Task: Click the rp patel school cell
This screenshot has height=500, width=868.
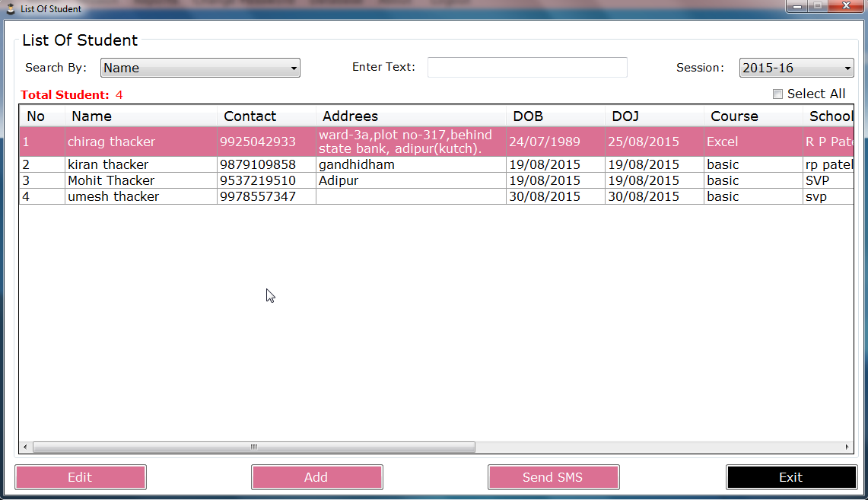Action: click(828, 165)
